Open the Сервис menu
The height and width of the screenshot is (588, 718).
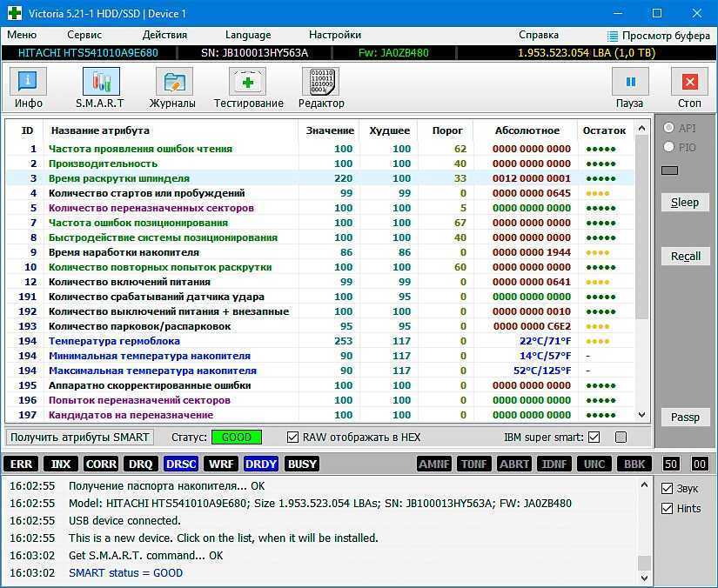pos(84,35)
